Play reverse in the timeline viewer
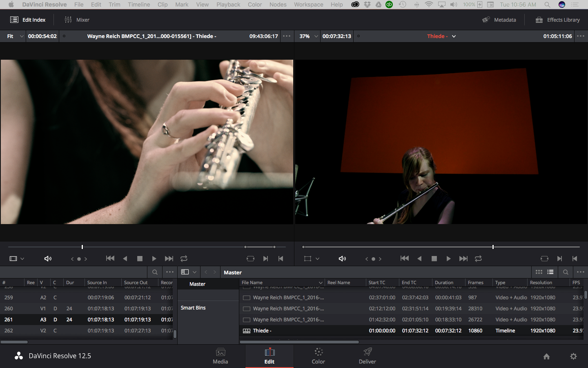The width and height of the screenshot is (588, 368). (420, 258)
